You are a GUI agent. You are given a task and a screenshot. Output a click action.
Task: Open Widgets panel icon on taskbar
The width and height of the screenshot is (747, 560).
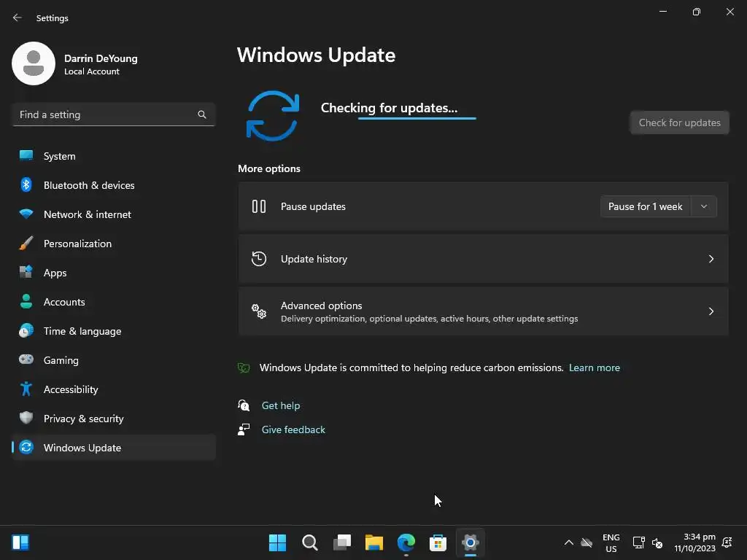pyautogui.click(x=20, y=542)
